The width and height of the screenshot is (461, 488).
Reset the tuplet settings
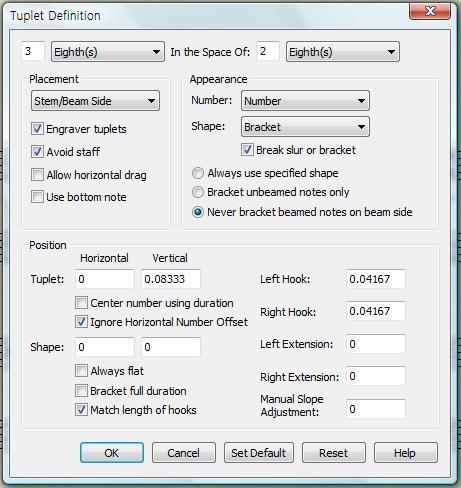334,453
